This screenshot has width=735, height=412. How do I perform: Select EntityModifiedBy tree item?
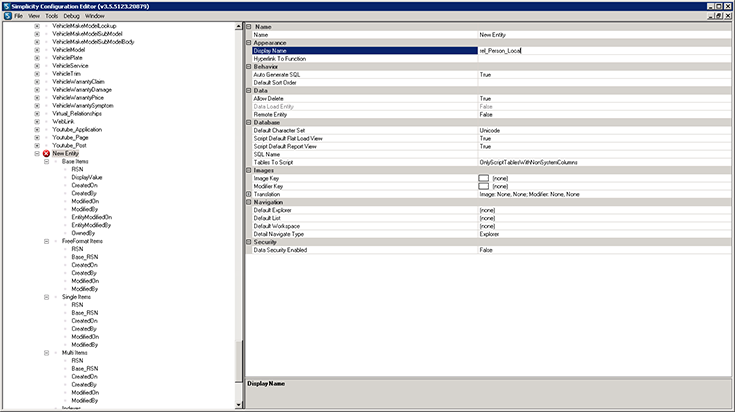[x=91, y=225]
